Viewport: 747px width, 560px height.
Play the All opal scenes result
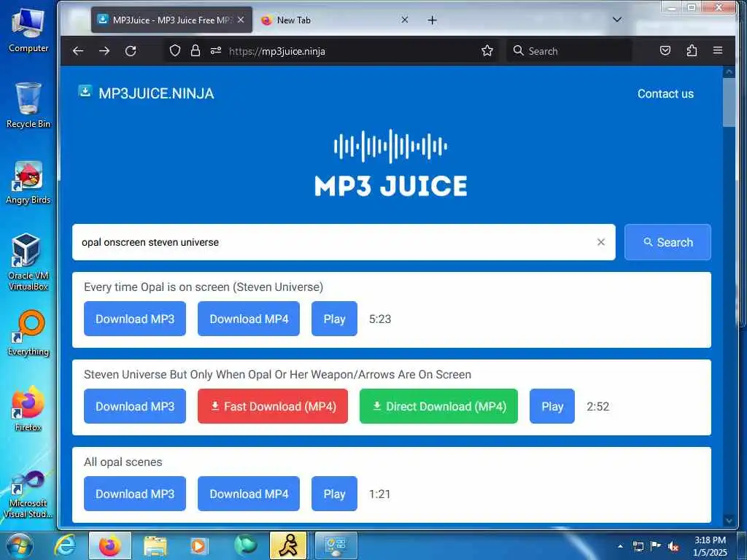[334, 494]
